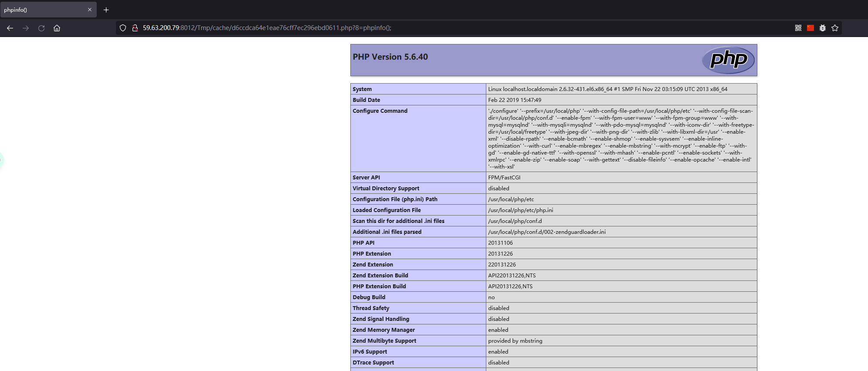Click 'API220131226,NTS' value
This screenshot has width=868, height=371.
(512, 276)
